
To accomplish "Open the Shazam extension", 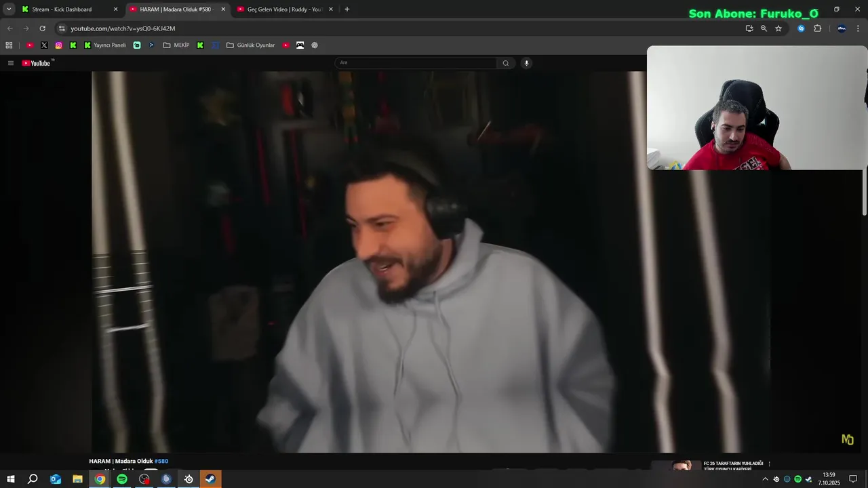I will tap(802, 28).
